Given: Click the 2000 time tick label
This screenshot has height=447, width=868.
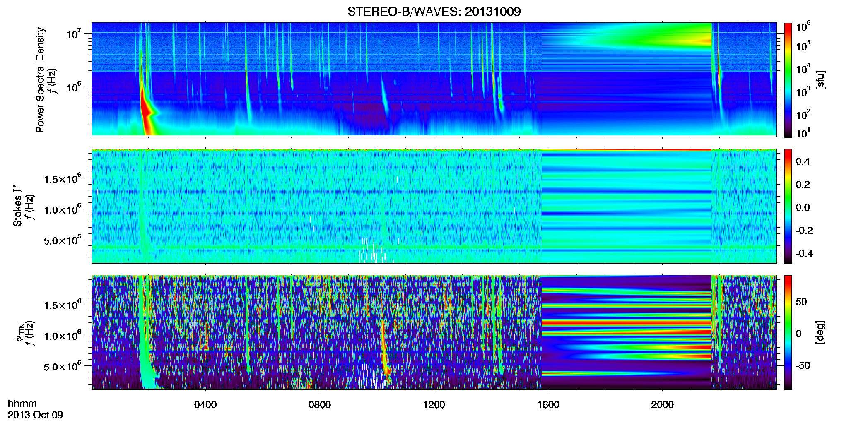Looking at the screenshot, I should click(x=662, y=405).
